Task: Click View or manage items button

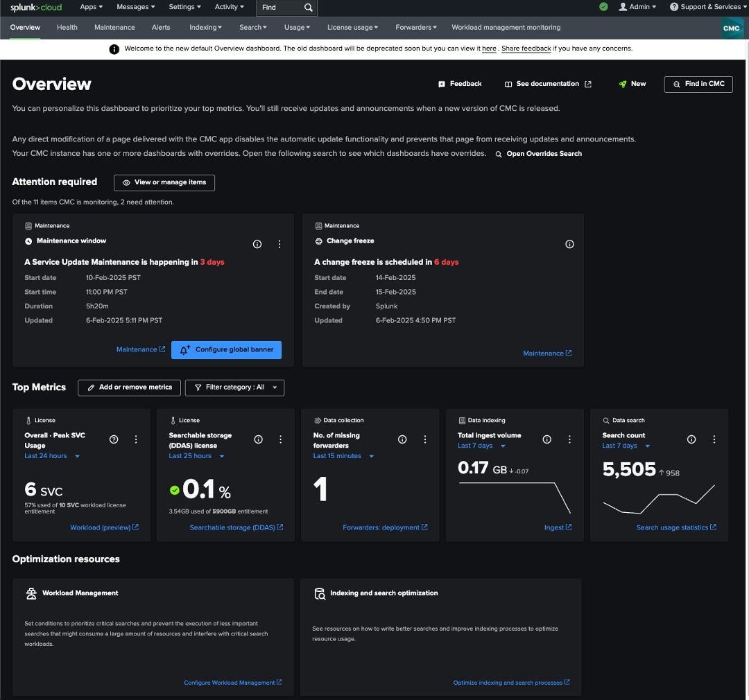Action: (164, 183)
